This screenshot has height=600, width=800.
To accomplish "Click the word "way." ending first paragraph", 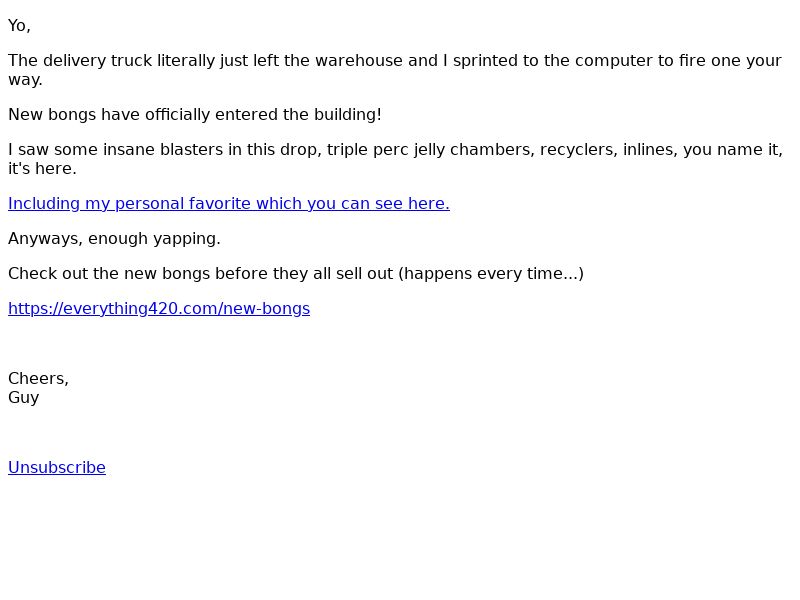I will 25,80.
